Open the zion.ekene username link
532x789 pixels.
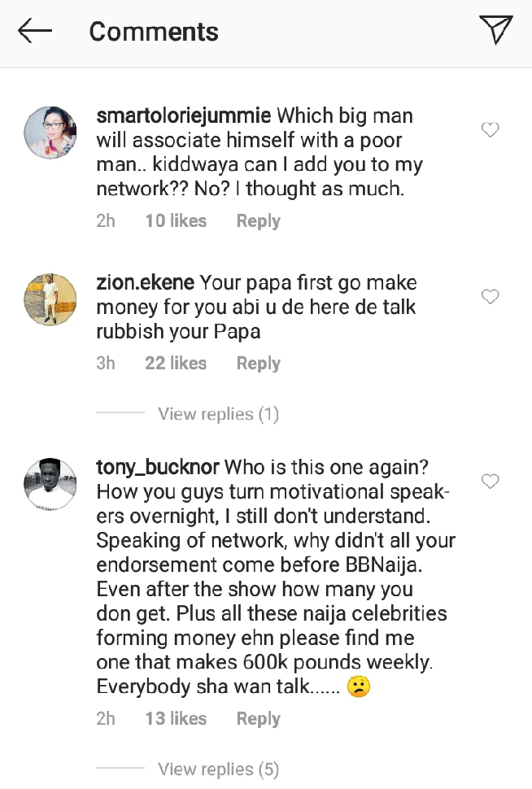tap(145, 283)
